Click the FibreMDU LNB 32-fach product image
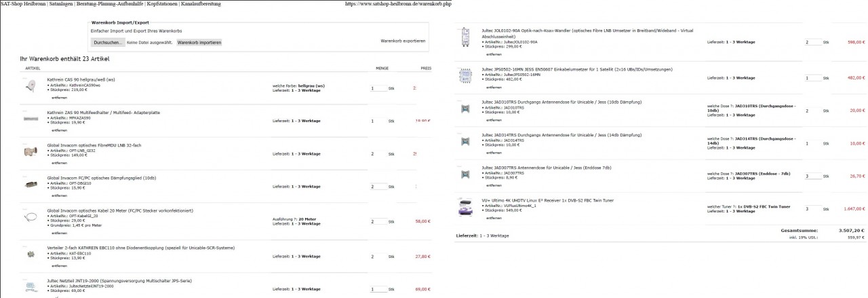Screen dimensions: 868x298 pyautogui.click(x=31, y=152)
